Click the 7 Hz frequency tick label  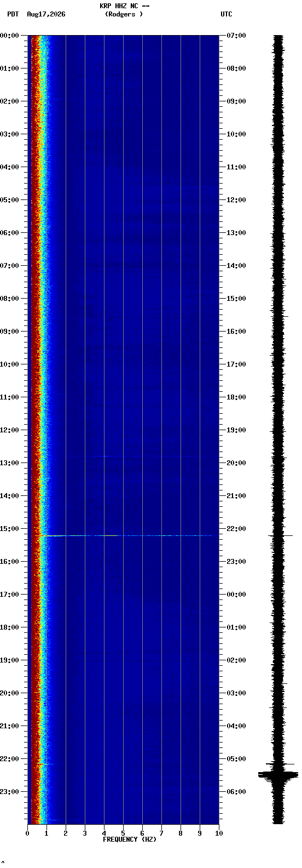161,833
